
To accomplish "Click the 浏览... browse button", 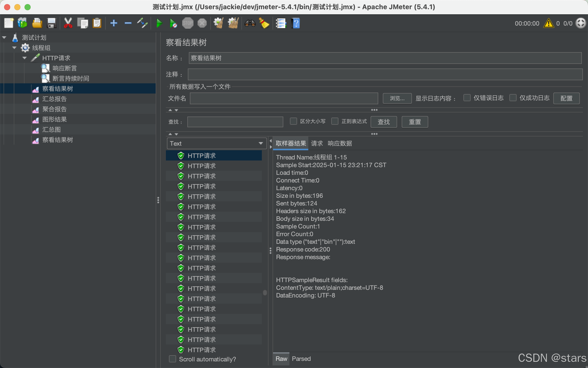I will pos(397,98).
